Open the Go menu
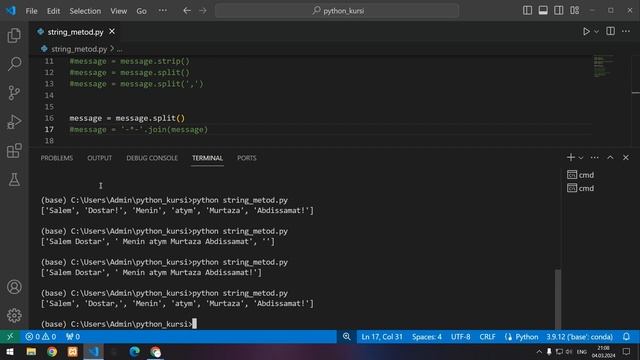This screenshot has width=640, height=360. [x=141, y=11]
